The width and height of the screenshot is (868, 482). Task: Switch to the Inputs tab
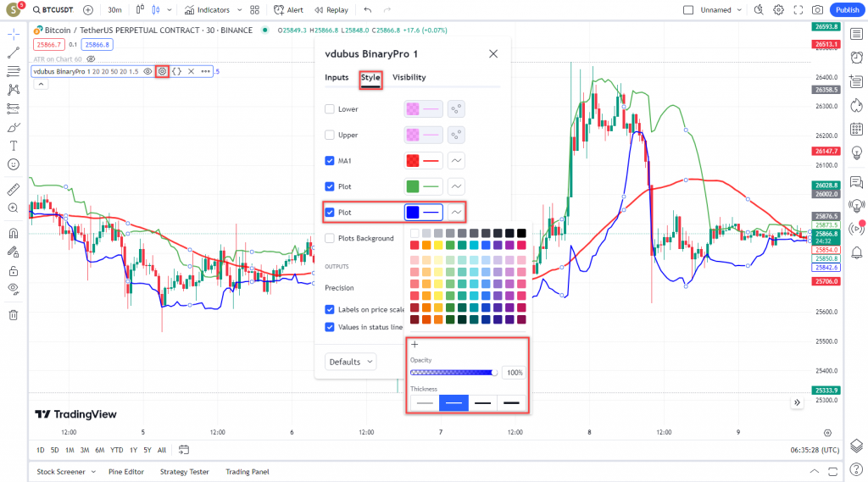[337, 77]
